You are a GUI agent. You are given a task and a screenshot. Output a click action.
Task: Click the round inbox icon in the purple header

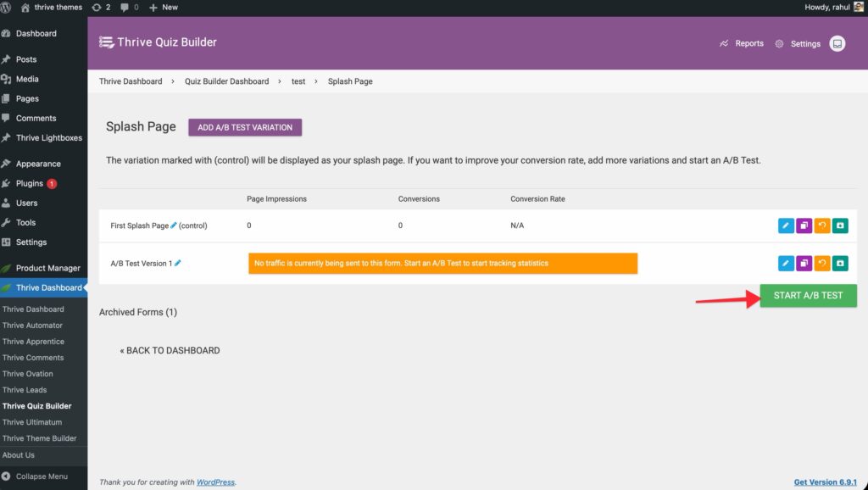click(837, 43)
